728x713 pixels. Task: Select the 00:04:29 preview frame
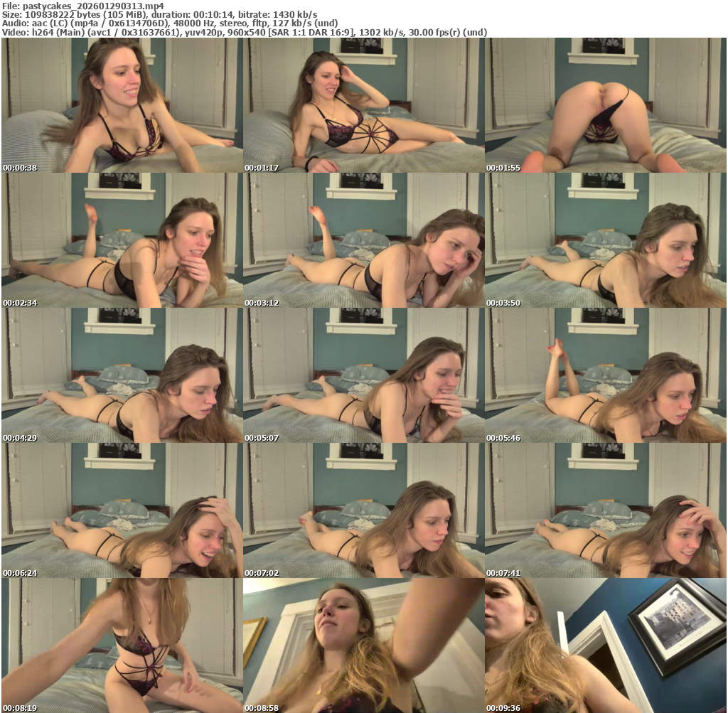tap(122, 375)
